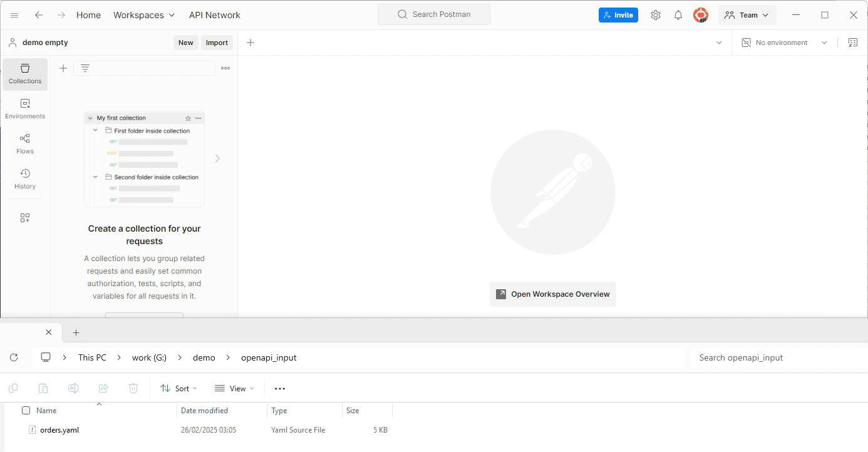Expand the Team dropdown
The width and height of the screenshot is (868, 452).
coord(747,15)
